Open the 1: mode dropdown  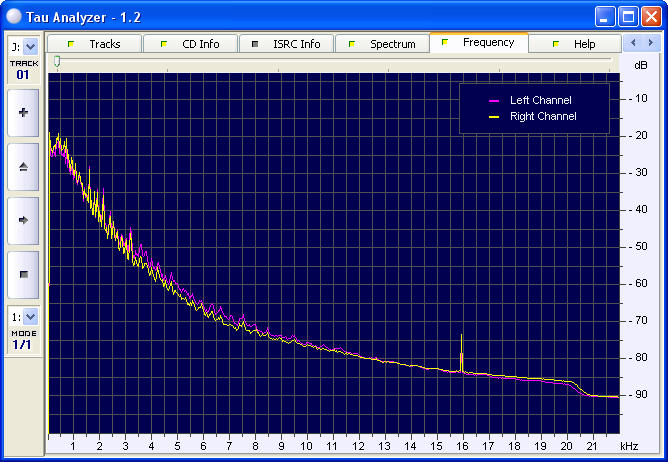pos(30,317)
